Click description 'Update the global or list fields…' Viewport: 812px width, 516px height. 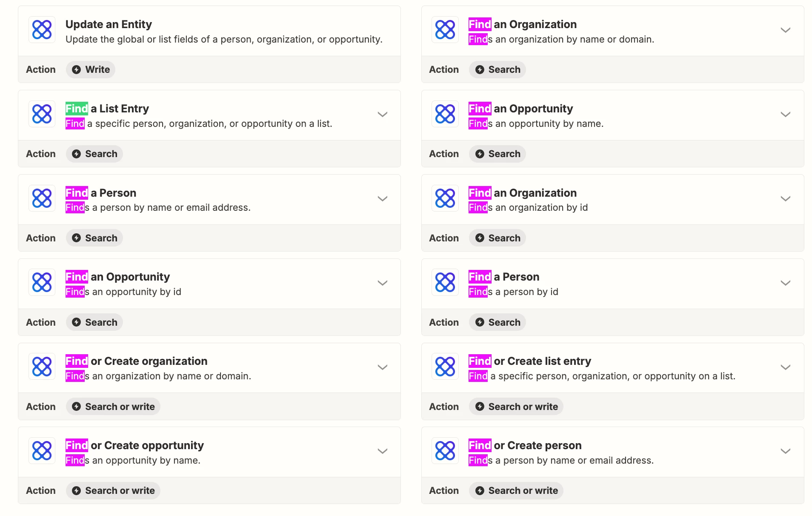tap(224, 39)
